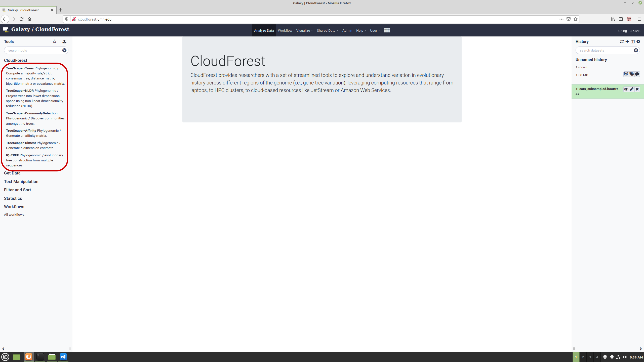Open the TreeScaper-Affinity tool
644x362 pixels.
[21, 131]
